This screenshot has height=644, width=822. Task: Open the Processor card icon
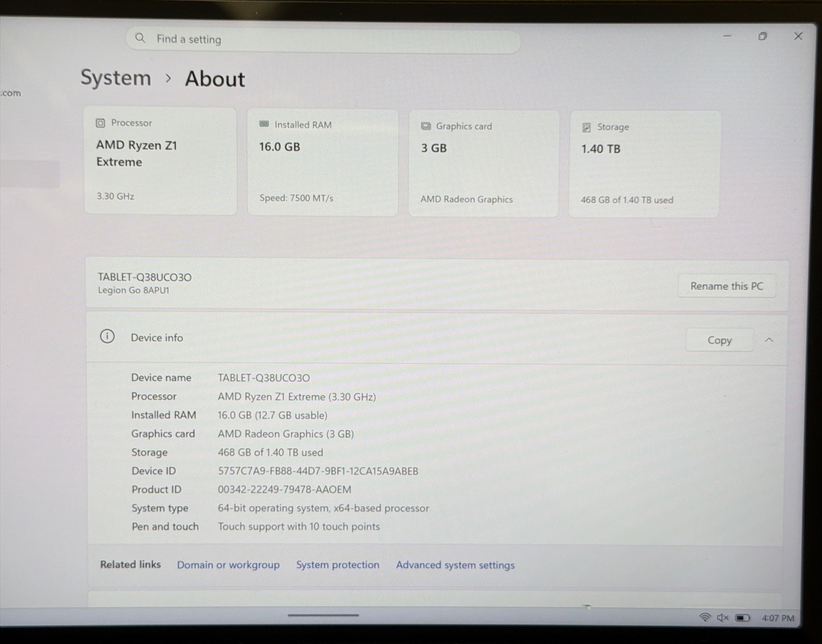click(101, 123)
